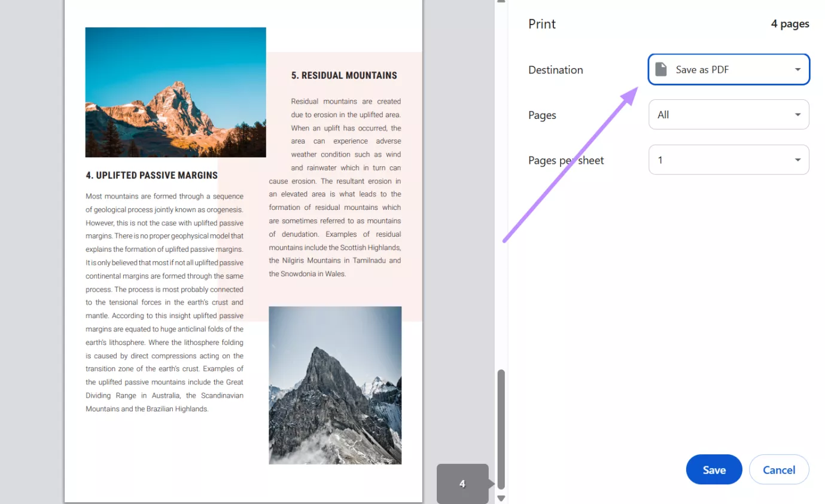Click the Pages per sheet chevron
Screen dimensions: 825x504
point(797,160)
